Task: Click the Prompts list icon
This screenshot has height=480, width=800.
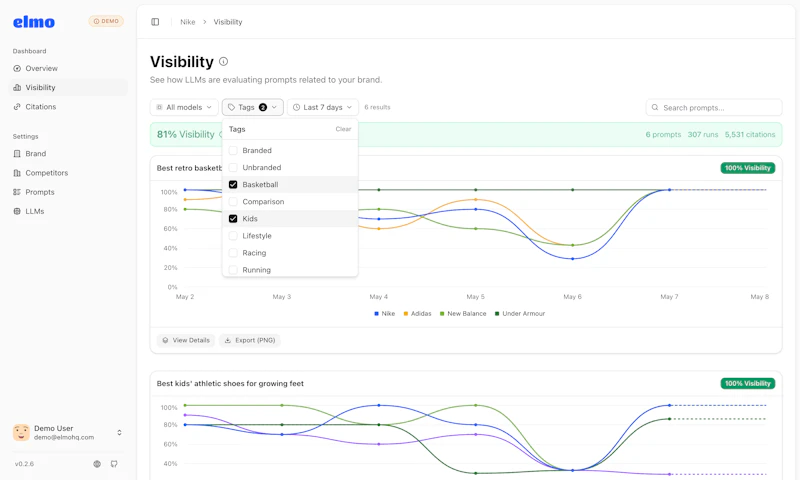Action: pos(17,192)
